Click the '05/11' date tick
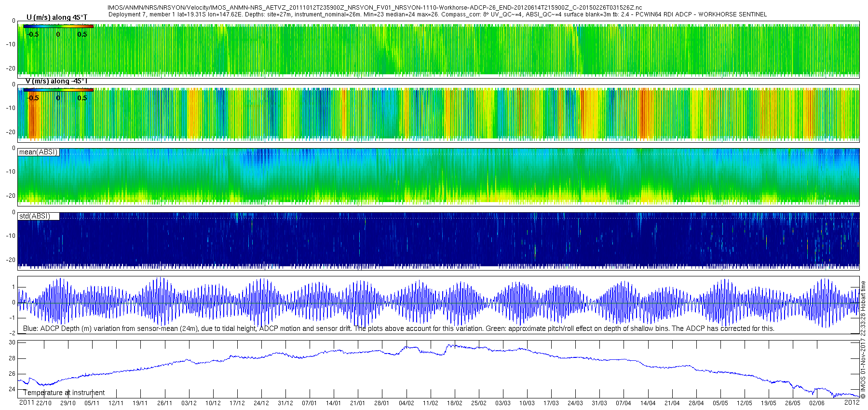868x410 pixels. (x=92, y=403)
